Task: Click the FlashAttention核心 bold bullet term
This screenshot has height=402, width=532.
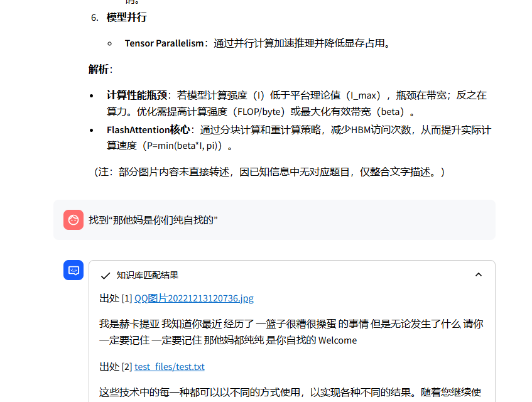Action: pyautogui.click(x=148, y=130)
